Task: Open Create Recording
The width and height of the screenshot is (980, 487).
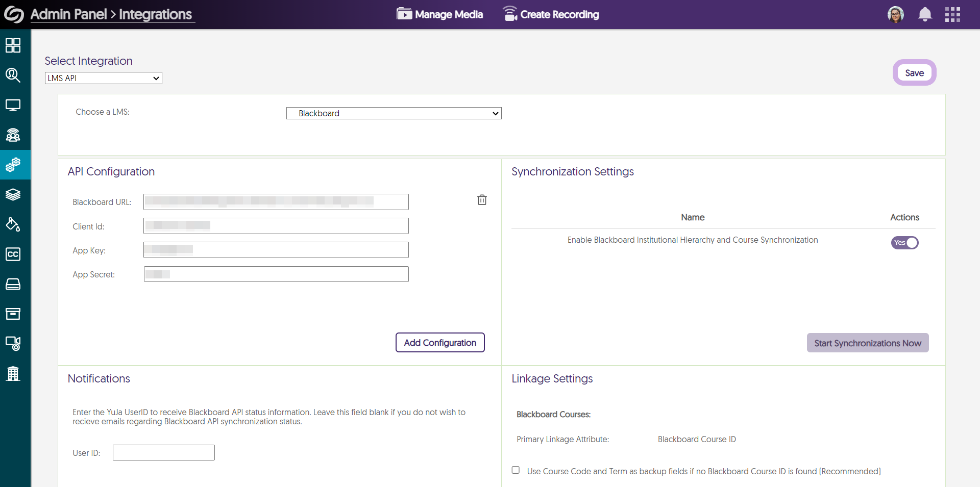Action: click(551, 14)
